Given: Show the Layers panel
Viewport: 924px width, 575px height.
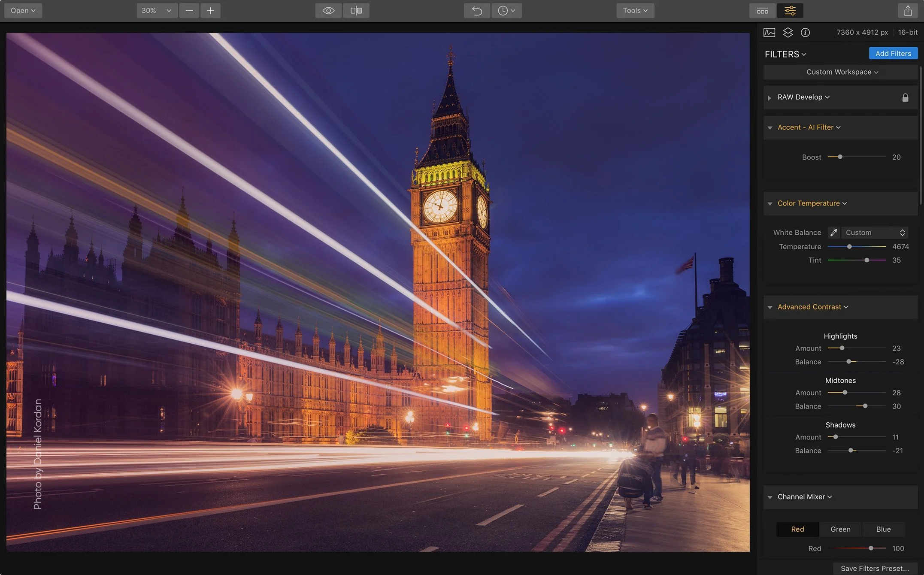Looking at the screenshot, I should [788, 32].
